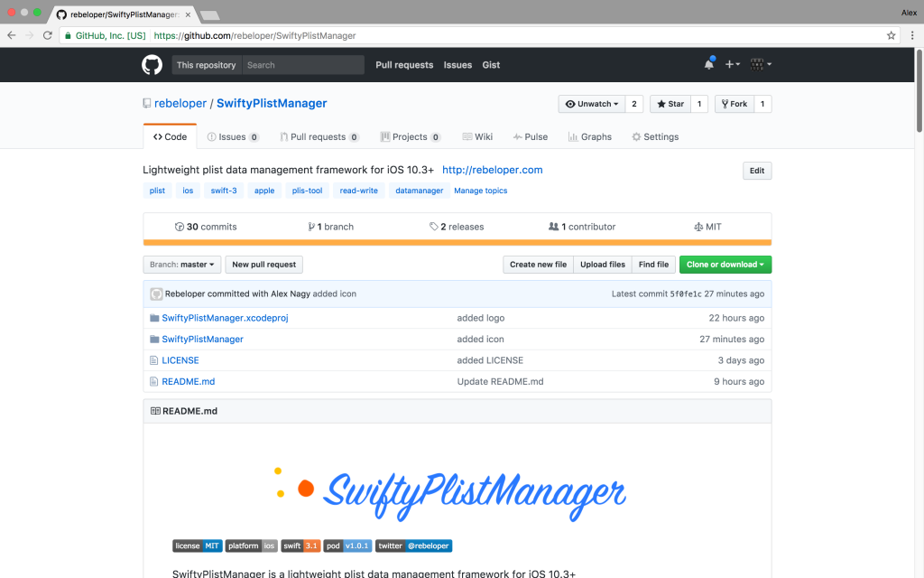Select the plist topic tag

tap(157, 191)
